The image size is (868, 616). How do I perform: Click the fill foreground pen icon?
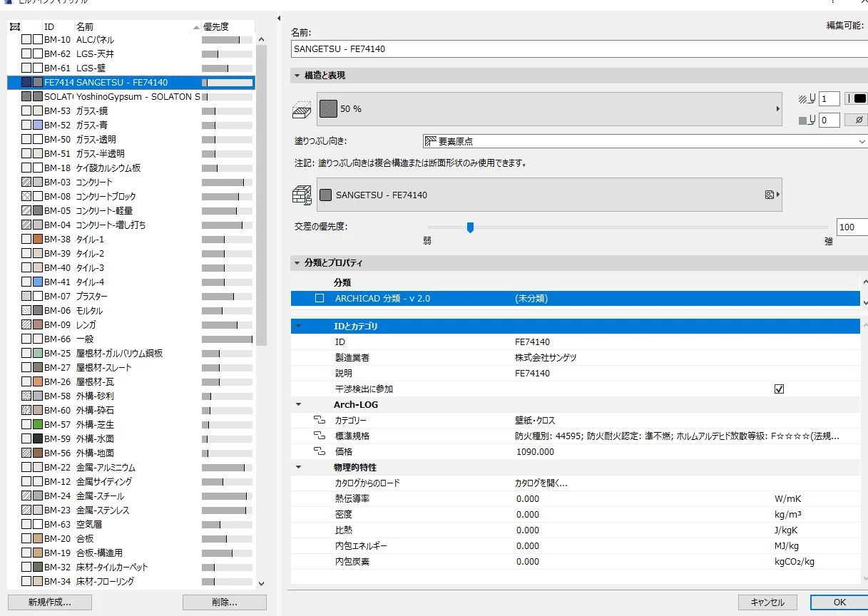point(807,99)
